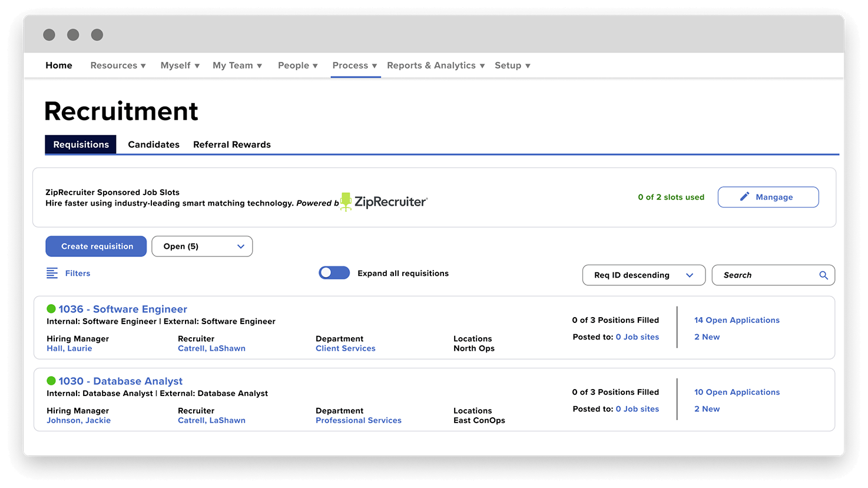Click recruiter Catrell, LaShawn for Software Engineer

point(211,348)
